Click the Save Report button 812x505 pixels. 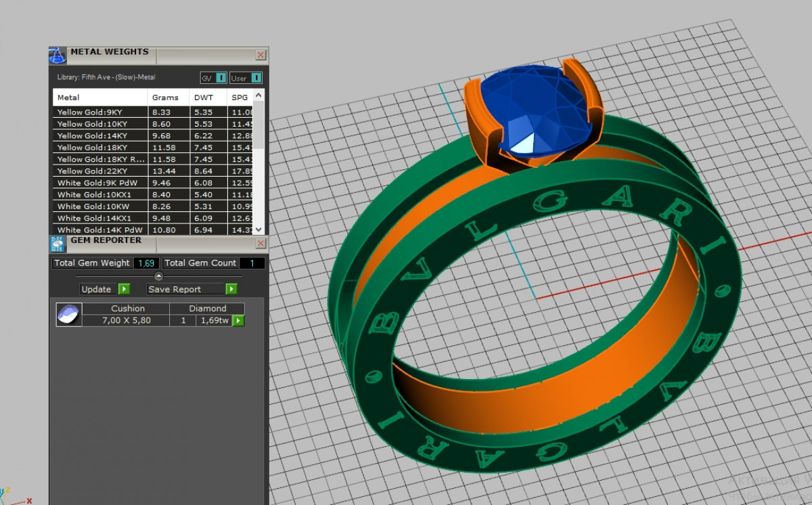(175, 289)
